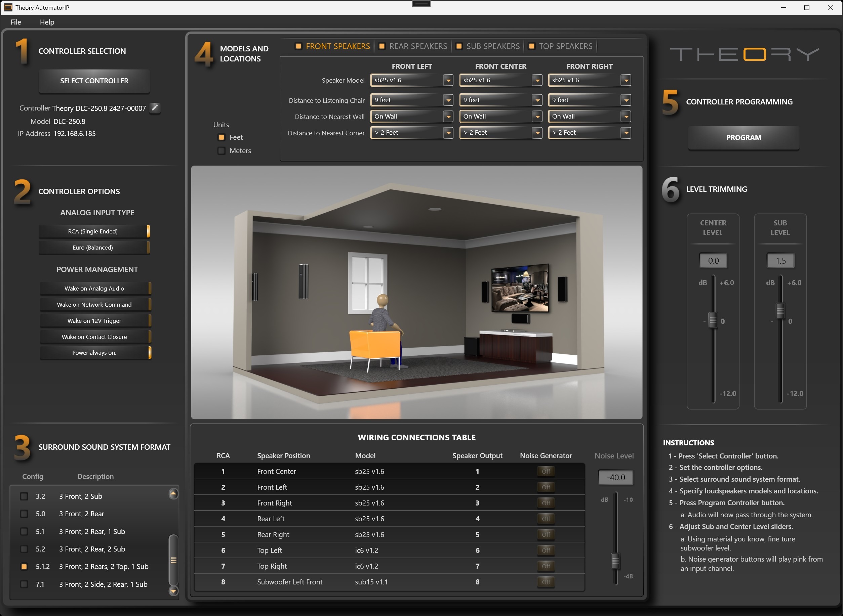Expand Front Left Speaker Model dropdown
Viewport: 843px width, 616px height.
point(448,80)
